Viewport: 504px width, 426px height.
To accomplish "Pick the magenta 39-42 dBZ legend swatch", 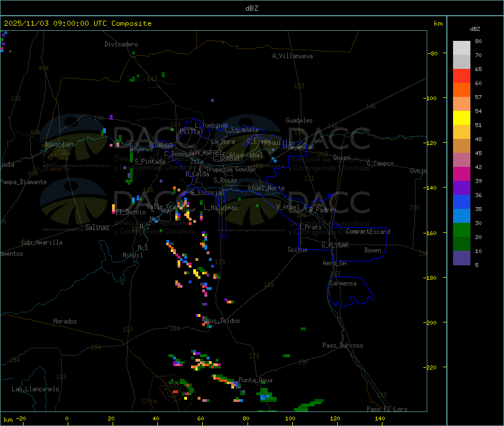I will (461, 174).
